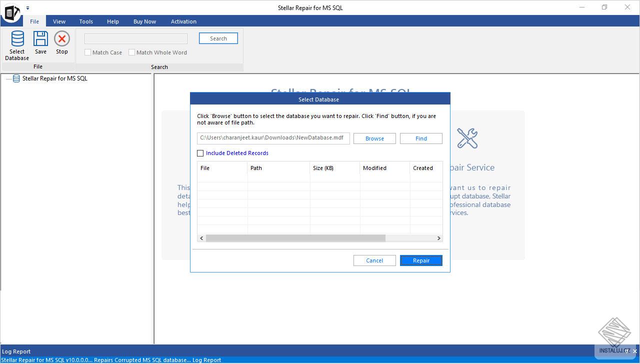This screenshot has width=640, height=364.
Task: Click the Stellar application logo icon
Action: coord(11,12)
